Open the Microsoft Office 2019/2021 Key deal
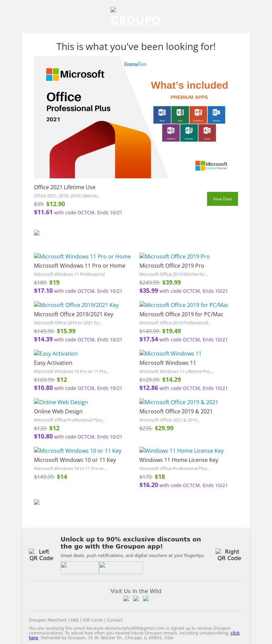The height and width of the screenshot is (644, 272). click(x=76, y=305)
